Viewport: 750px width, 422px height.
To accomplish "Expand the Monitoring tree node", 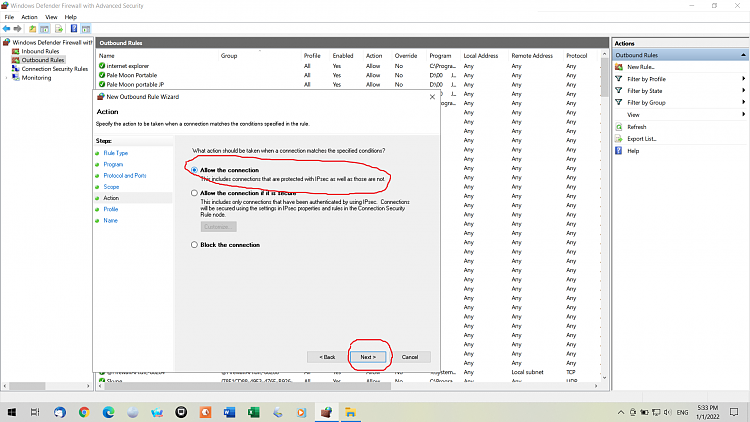I will click(7, 78).
